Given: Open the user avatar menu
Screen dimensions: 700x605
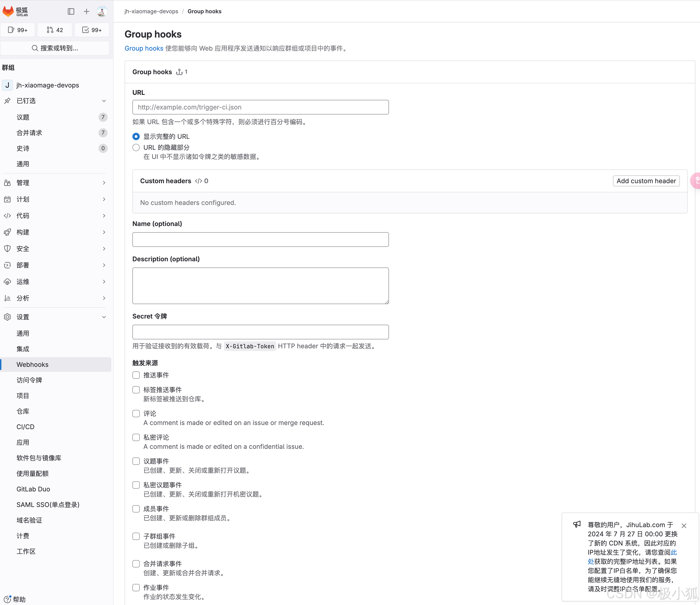Looking at the screenshot, I should [102, 11].
